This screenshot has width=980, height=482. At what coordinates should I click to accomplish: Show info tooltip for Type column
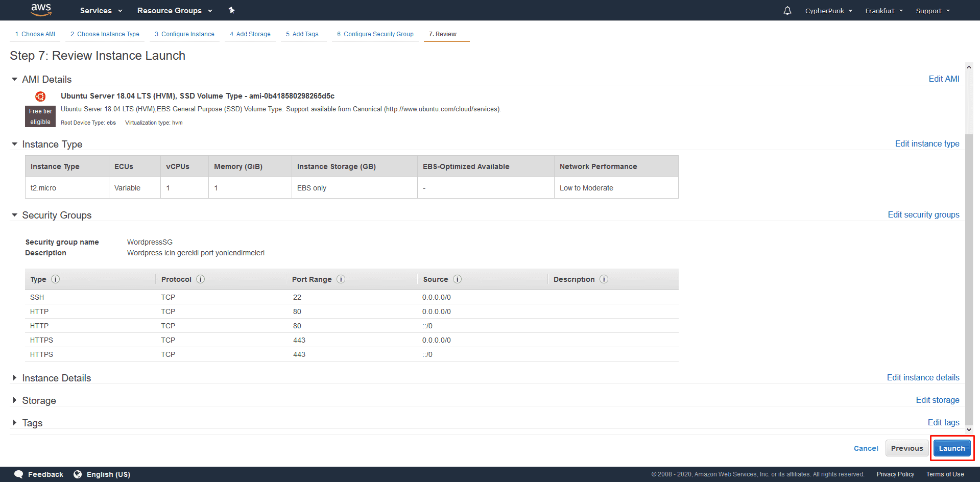[x=56, y=279]
